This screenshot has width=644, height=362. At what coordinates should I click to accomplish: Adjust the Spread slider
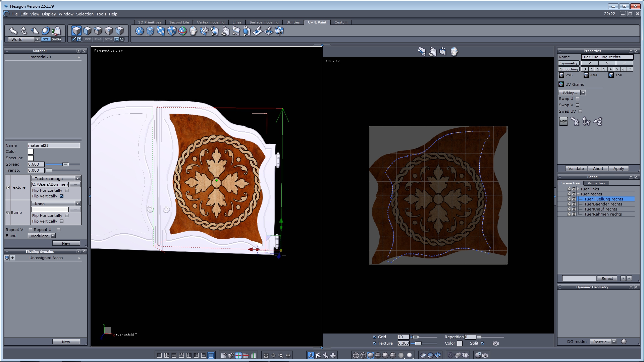pos(65,164)
